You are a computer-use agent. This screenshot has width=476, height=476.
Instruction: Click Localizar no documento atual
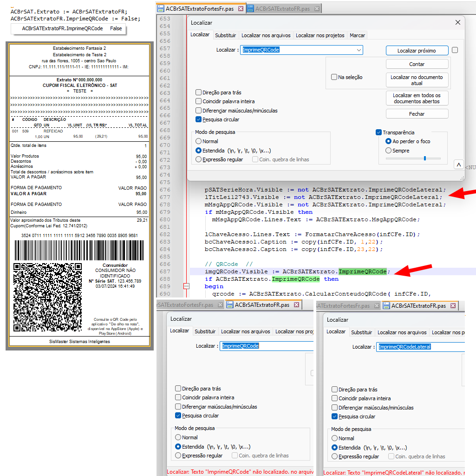(x=417, y=80)
